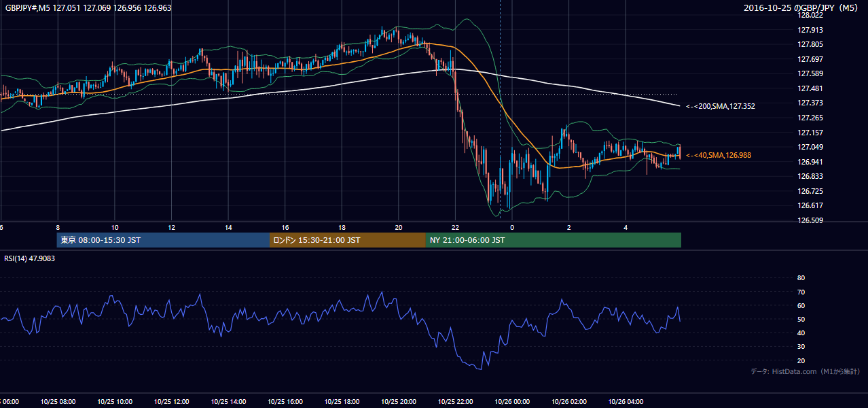Click the 10/25 22:00 time axis label
Image resolution: width=868 pixels, height=408 pixels.
pos(455,402)
